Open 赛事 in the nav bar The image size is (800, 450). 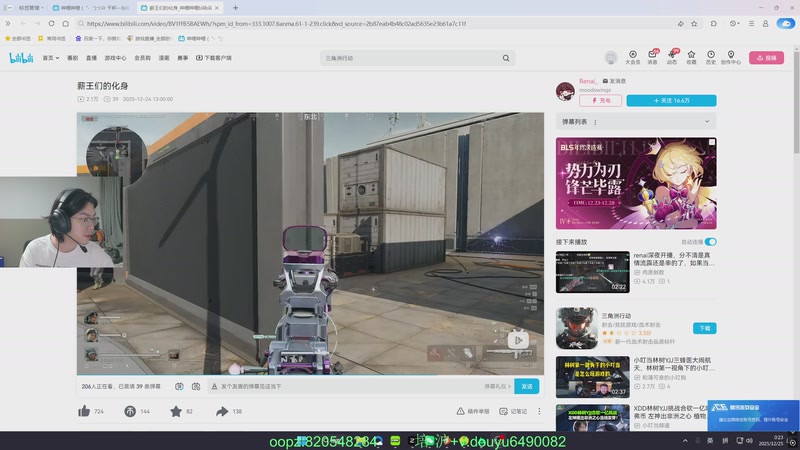(x=183, y=58)
